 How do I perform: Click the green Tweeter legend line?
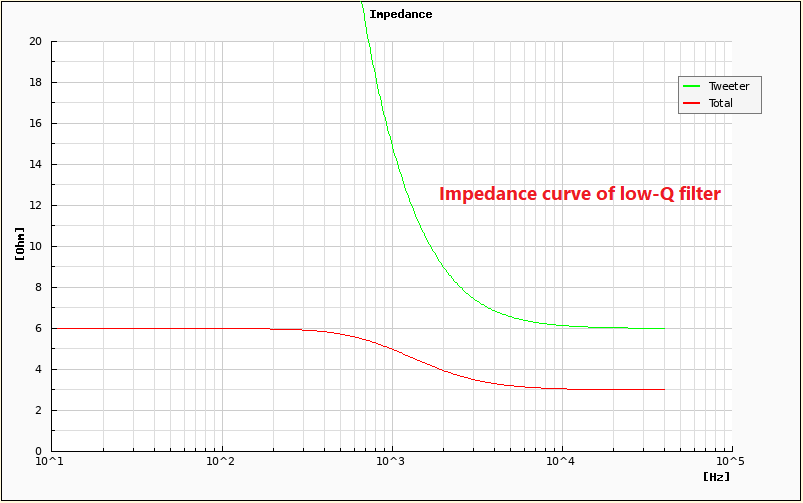pos(691,86)
